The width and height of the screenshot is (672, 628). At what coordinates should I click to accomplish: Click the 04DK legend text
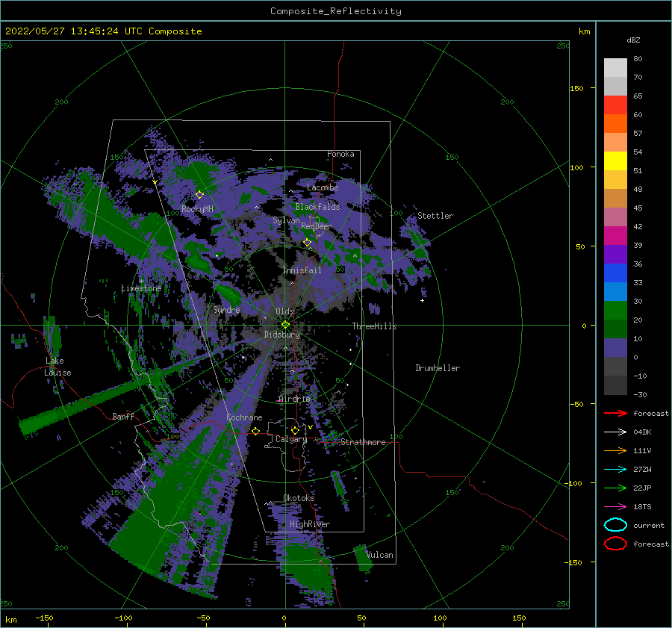click(642, 432)
